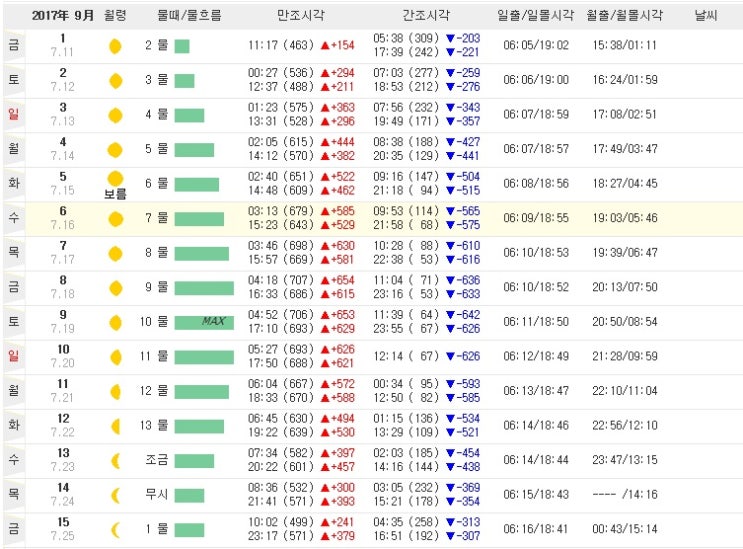Click the 날씨 column header

click(x=706, y=16)
